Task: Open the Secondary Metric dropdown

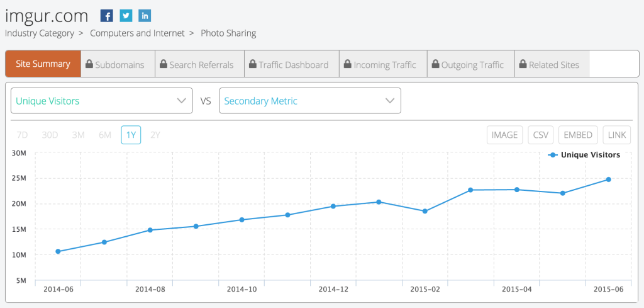Action: (310, 101)
